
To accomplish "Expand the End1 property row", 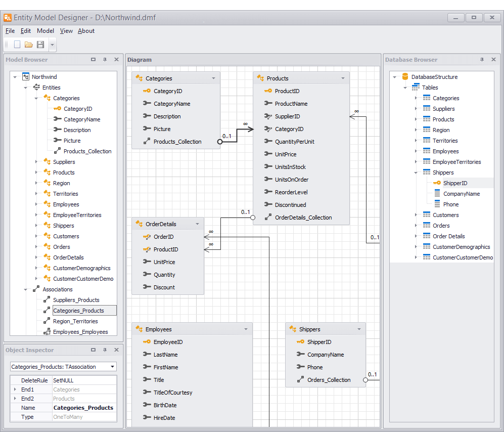I will click(14, 390).
